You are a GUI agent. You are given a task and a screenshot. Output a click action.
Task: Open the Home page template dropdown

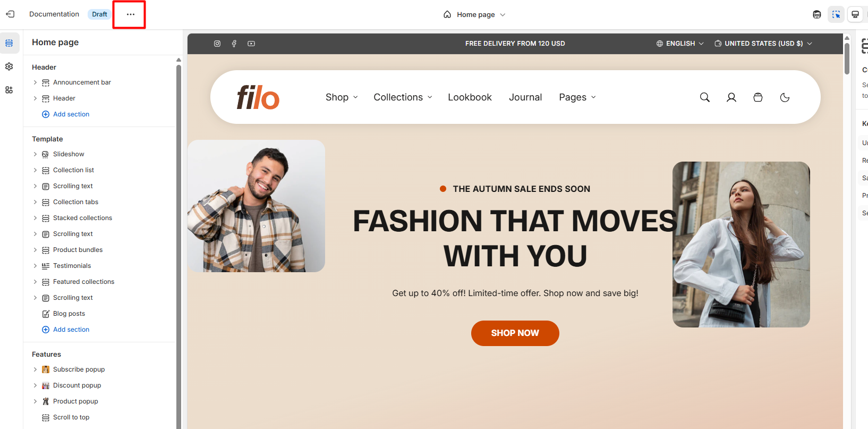coord(475,14)
